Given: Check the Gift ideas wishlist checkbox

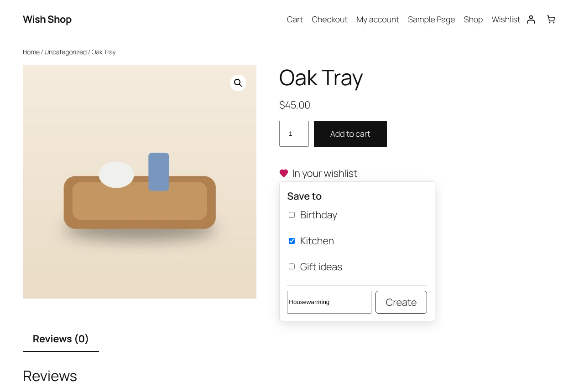Looking at the screenshot, I should (292, 267).
